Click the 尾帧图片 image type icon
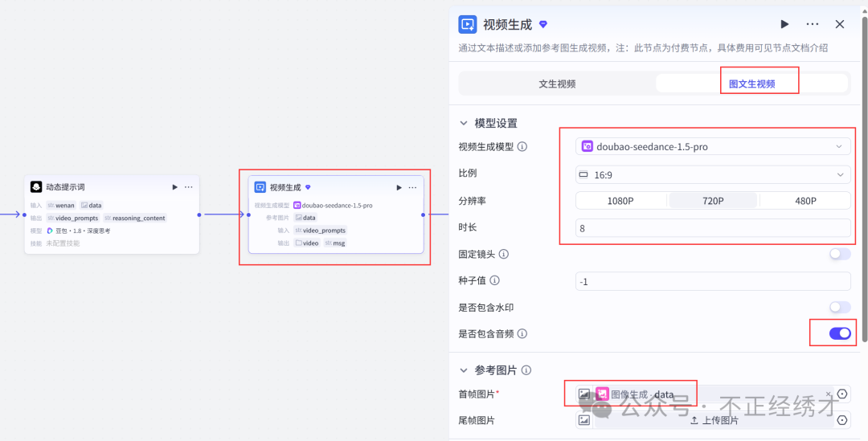 pos(584,421)
